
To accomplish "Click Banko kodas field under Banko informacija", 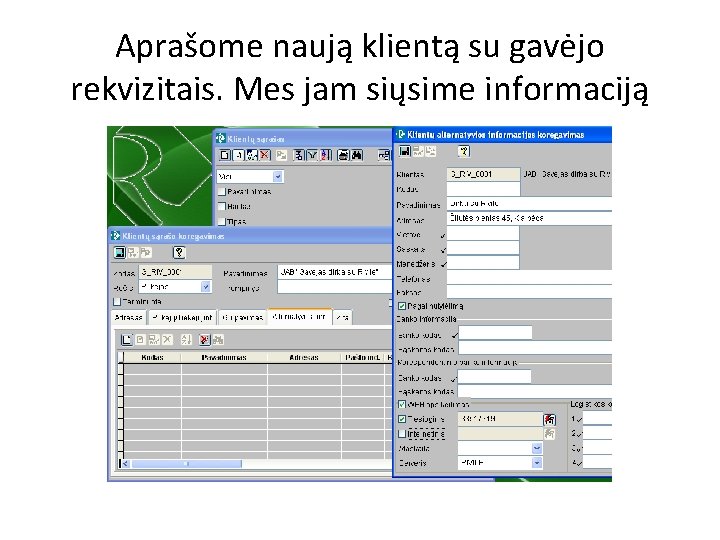I will pos(495,333).
